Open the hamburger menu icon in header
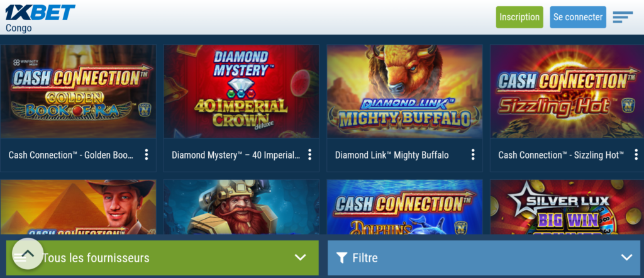The image size is (644, 278). point(623,17)
